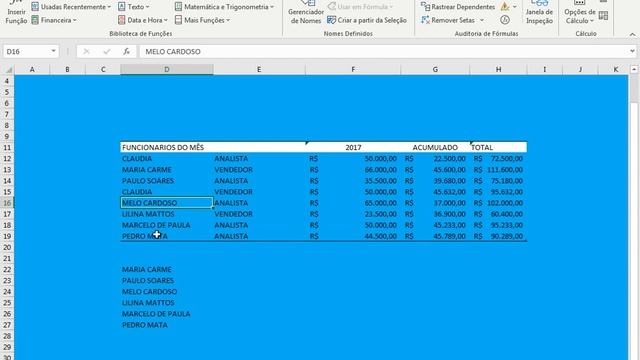Click the select all corner triangle
The width and height of the screenshot is (640, 360).
pyautogui.click(x=8, y=70)
